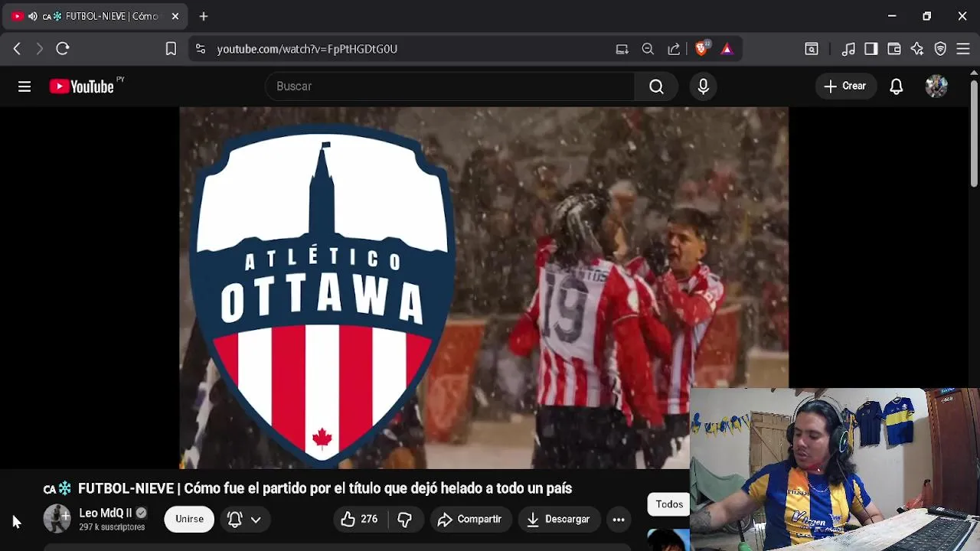
Task: Close the FUTBOL-NIEVE tab
Action: 175,16
